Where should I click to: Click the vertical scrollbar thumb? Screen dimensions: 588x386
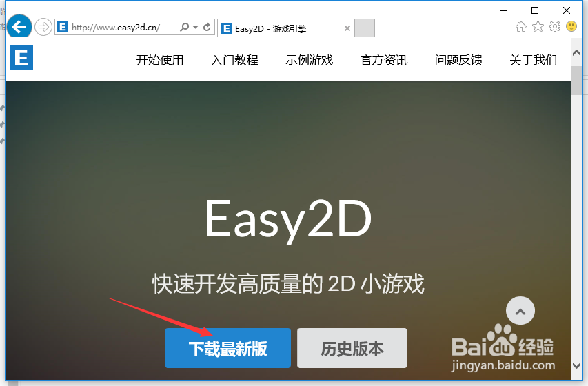click(x=576, y=81)
